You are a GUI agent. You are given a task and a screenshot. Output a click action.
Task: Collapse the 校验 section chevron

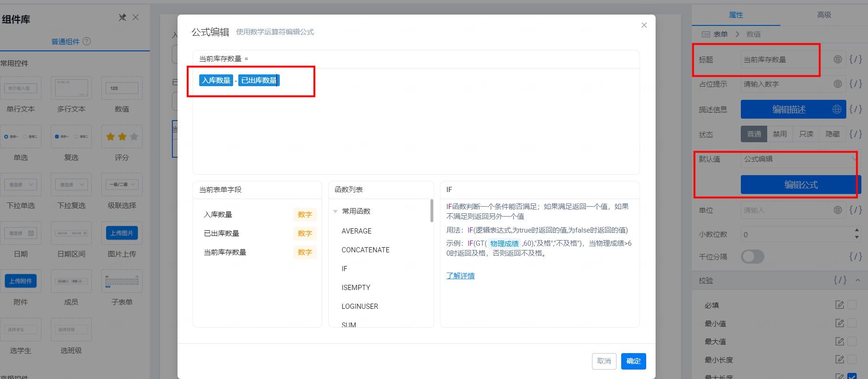(858, 280)
